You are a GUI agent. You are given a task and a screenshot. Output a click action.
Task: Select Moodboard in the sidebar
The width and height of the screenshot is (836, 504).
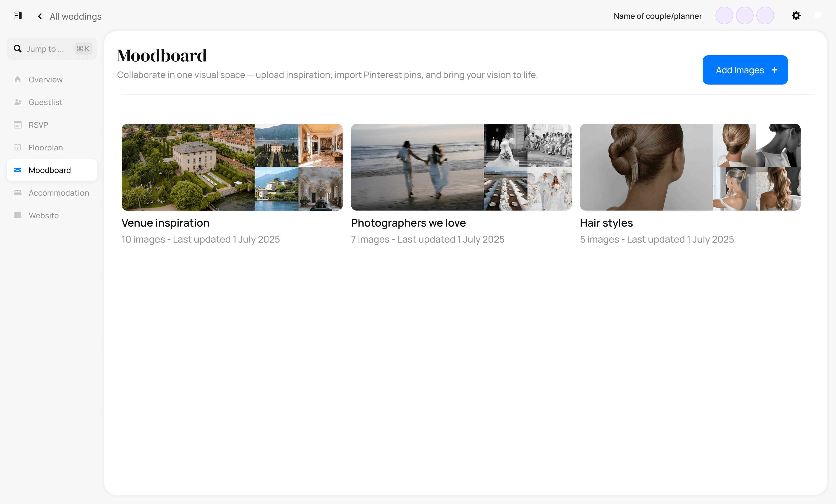(x=49, y=170)
